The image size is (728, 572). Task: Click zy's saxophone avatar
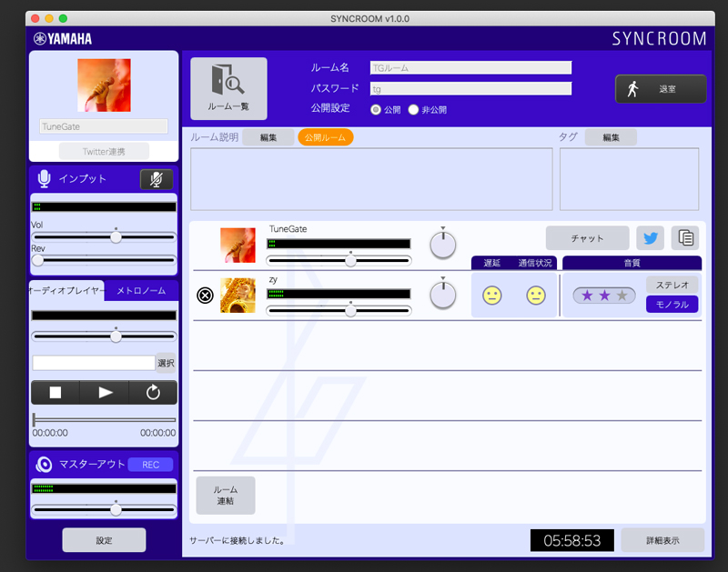pyautogui.click(x=238, y=295)
